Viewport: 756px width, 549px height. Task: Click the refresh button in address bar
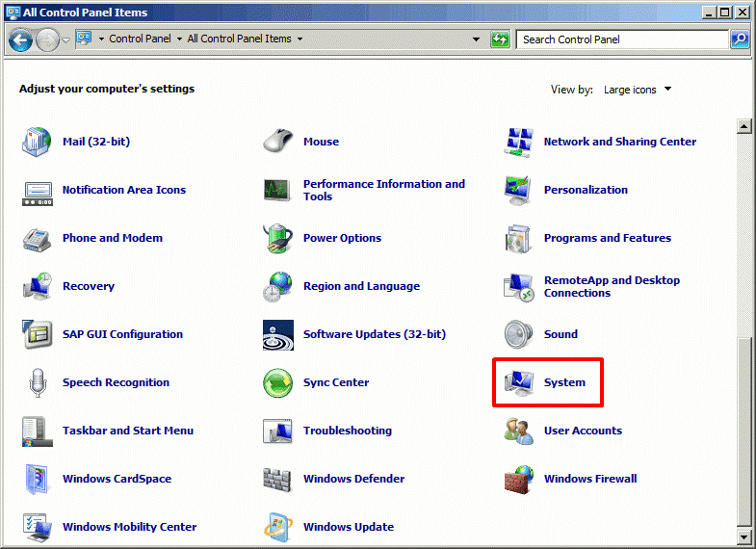[x=500, y=39]
